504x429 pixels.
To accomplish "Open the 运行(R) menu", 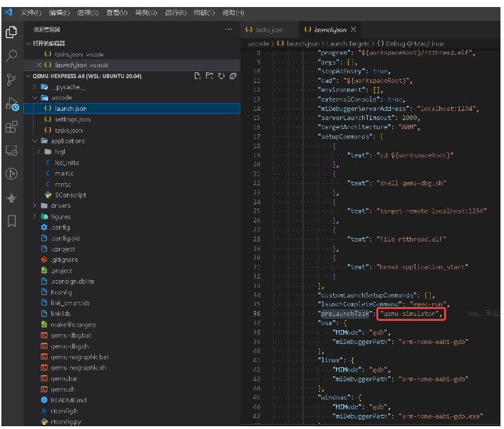I will coord(175,13).
